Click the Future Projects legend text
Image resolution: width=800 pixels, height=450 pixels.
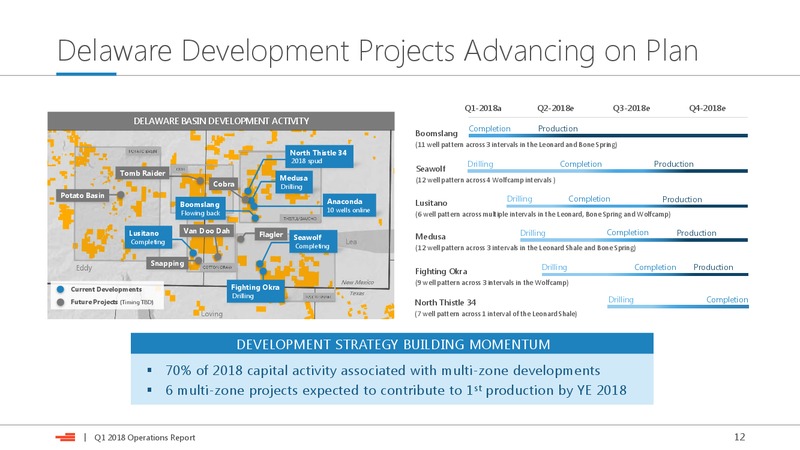click(112, 302)
